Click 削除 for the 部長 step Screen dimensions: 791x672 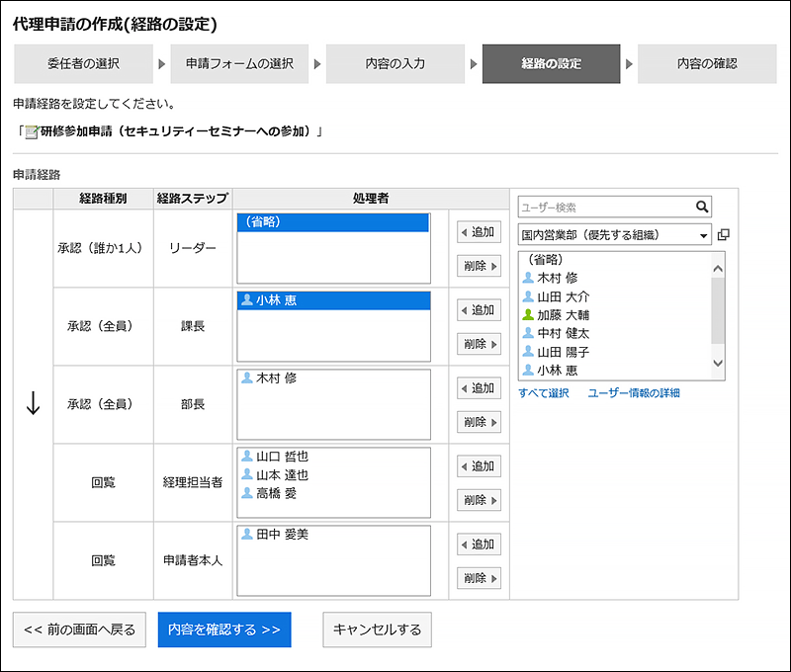click(479, 422)
